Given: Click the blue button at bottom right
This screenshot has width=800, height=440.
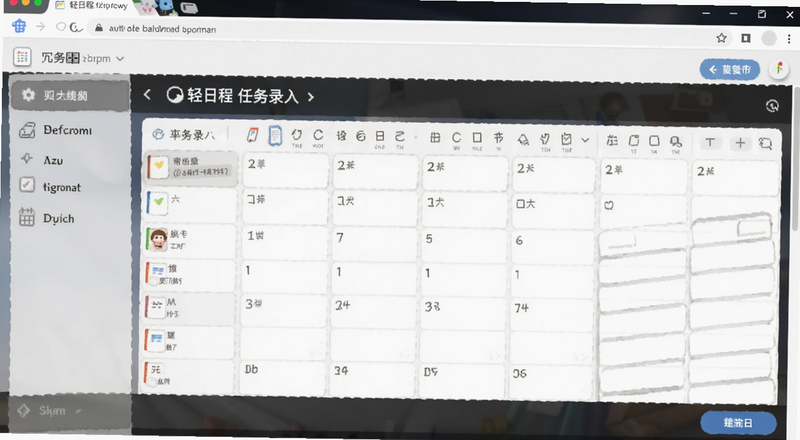Looking at the screenshot, I should pos(738,423).
